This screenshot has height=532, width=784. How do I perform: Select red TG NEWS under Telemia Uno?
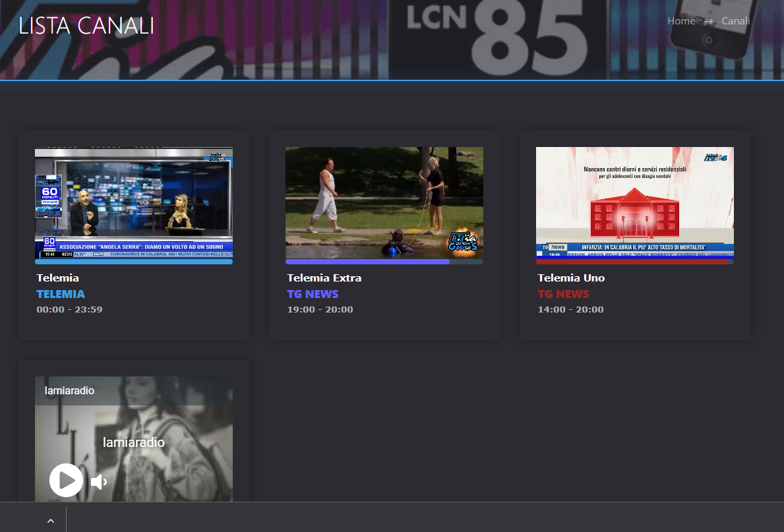tap(564, 294)
